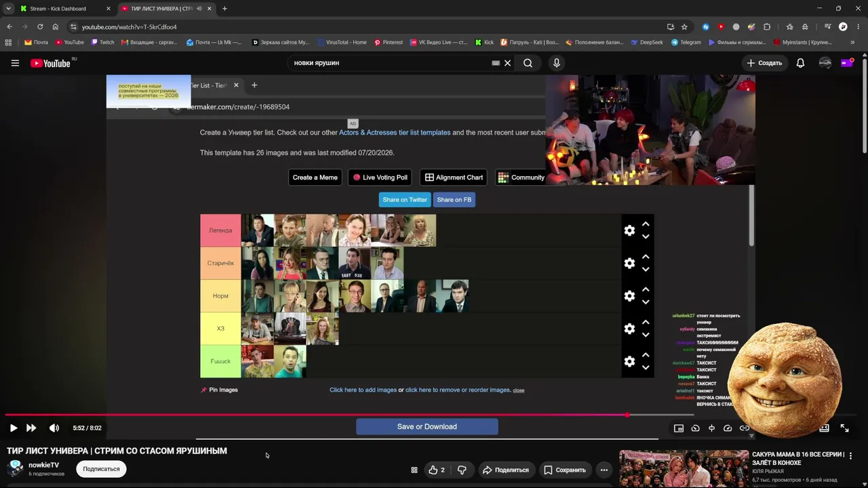Click the Создать button
Viewport: 868px width, 488px height.
tap(764, 63)
